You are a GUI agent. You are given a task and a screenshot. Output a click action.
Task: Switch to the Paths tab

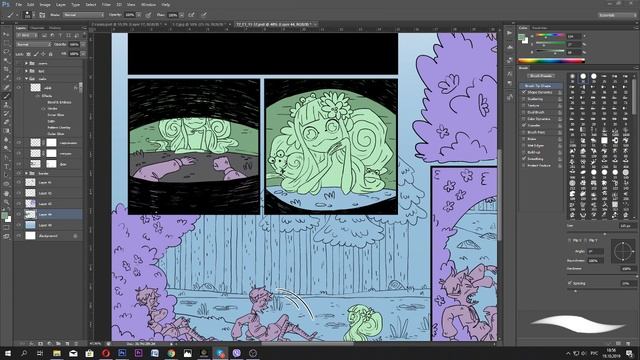(55, 28)
